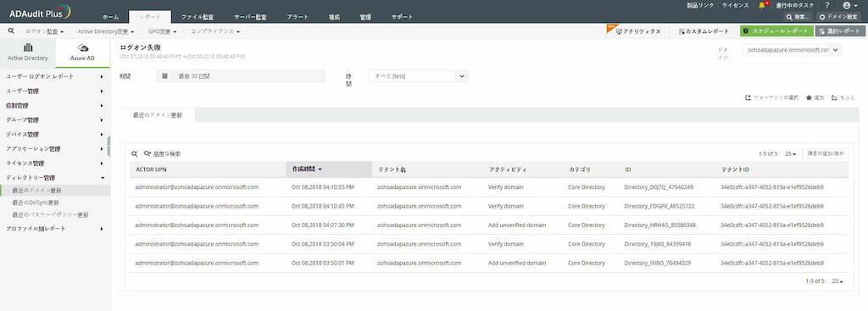Image resolution: width=868 pixels, height=311 pixels.
Task: Click the Directory_D0J7Q_47940249 ID cell
Action: (658, 187)
